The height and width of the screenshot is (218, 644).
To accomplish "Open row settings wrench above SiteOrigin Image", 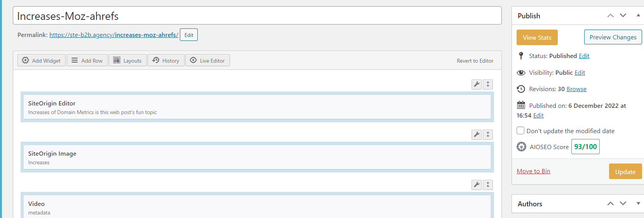I will tap(477, 134).
